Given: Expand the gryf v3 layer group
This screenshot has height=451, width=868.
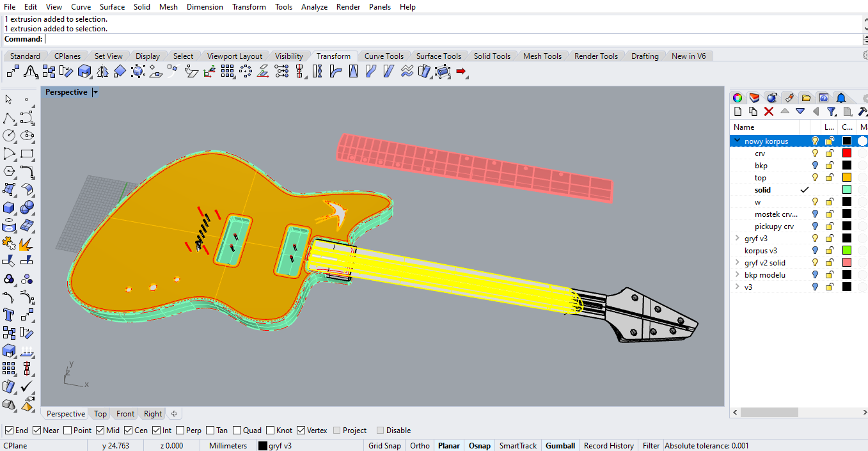Looking at the screenshot, I should (x=737, y=237).
